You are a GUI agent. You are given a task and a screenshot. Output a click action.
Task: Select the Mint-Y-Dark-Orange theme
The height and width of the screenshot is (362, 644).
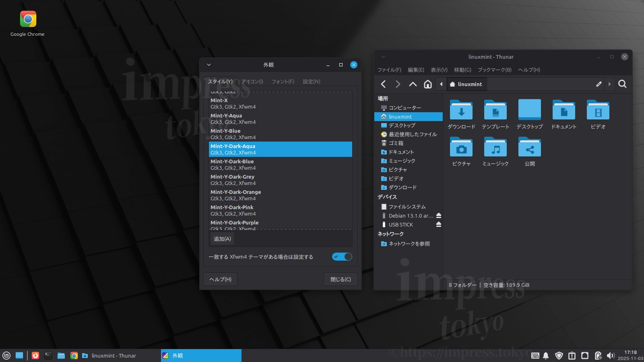(281, 195)
